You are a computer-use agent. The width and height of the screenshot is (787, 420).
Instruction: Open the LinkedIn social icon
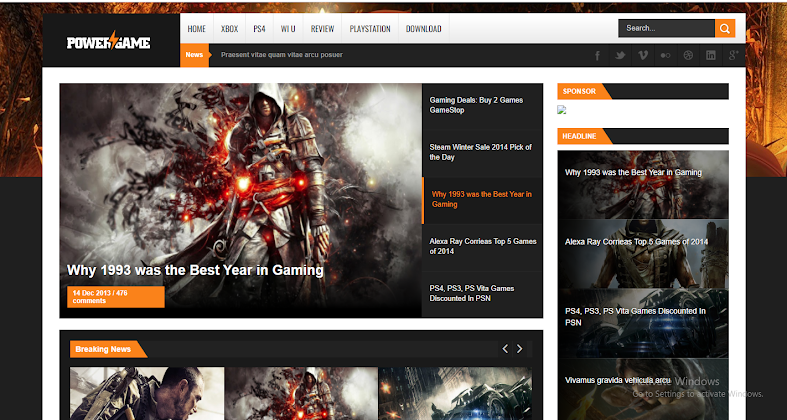click(x=711, y=55)
